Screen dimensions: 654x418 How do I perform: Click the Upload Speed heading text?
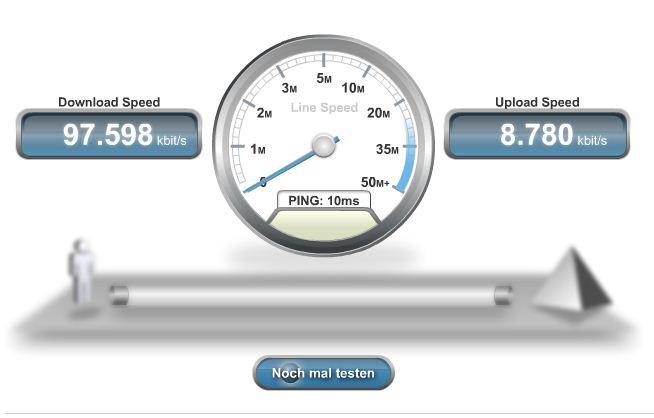537,102
